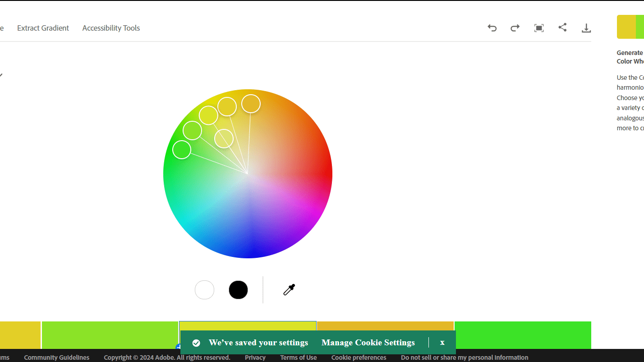Viewport: 644px width, 362px height.
Task: Open the Terms of Use link
Action: (x=298, y=357)
